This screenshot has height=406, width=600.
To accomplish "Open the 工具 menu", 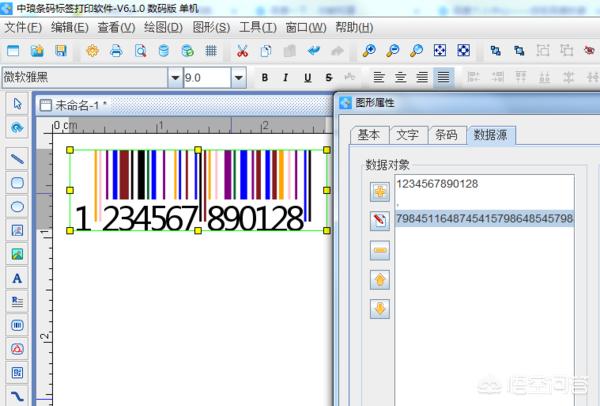I will pos(258,28).
